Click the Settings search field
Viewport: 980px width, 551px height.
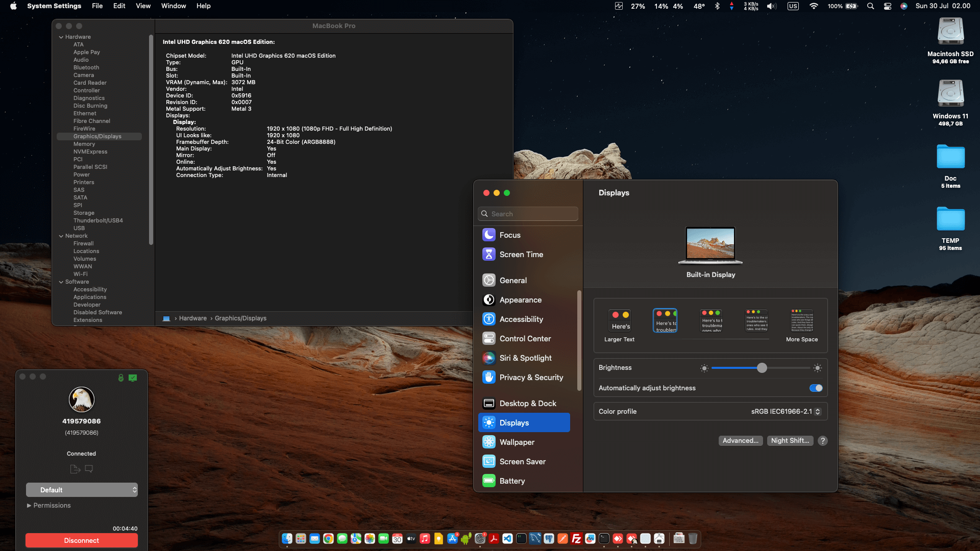coord(528,214)
